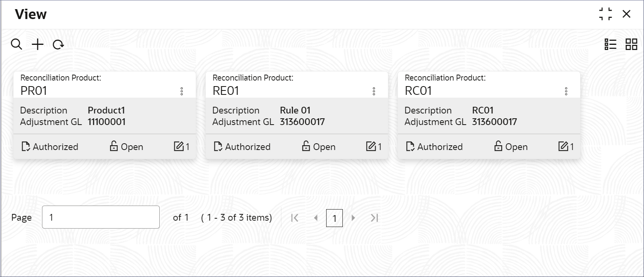Click the search magnifier icon
This screenshot has height=277, width=644.
coord(16,44)
